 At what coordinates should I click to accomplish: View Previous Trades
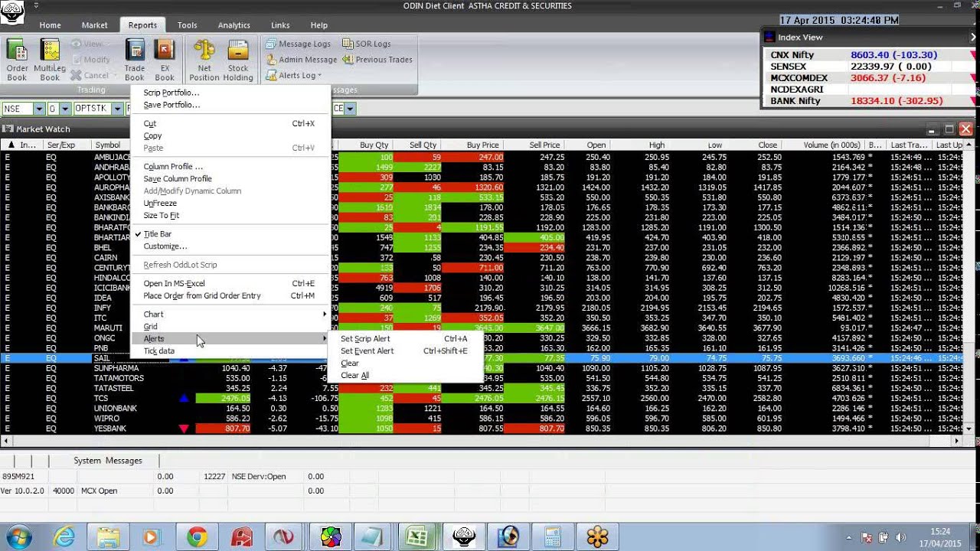(377, 59)
